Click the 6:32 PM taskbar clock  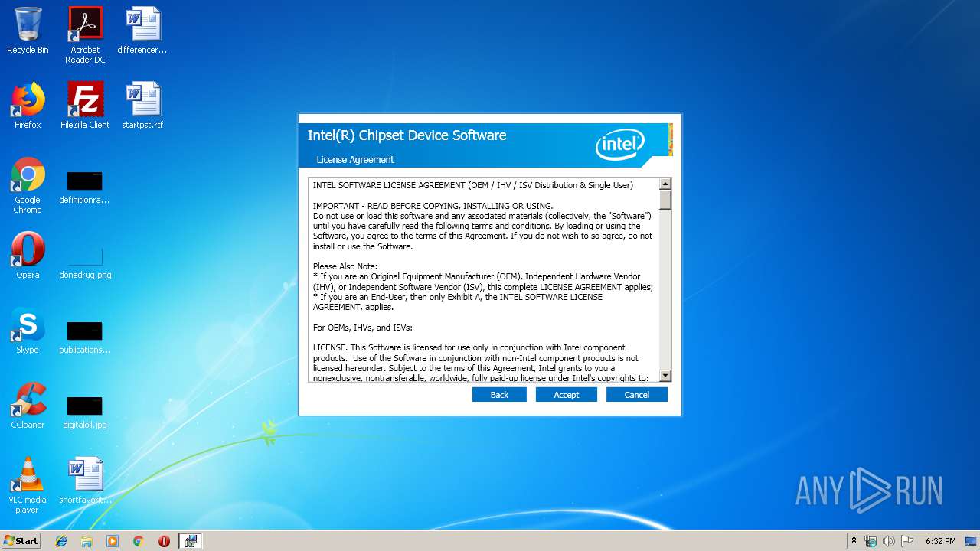[x=940, y=541]
